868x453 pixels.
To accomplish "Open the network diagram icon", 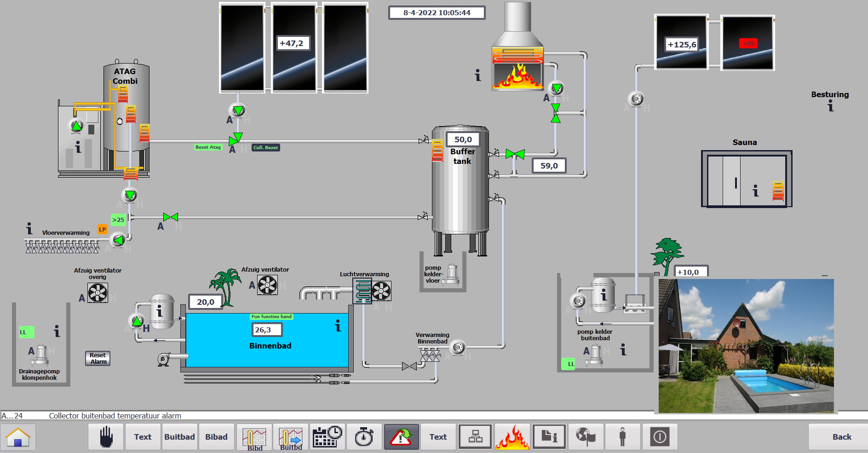I will pos(475,437).
